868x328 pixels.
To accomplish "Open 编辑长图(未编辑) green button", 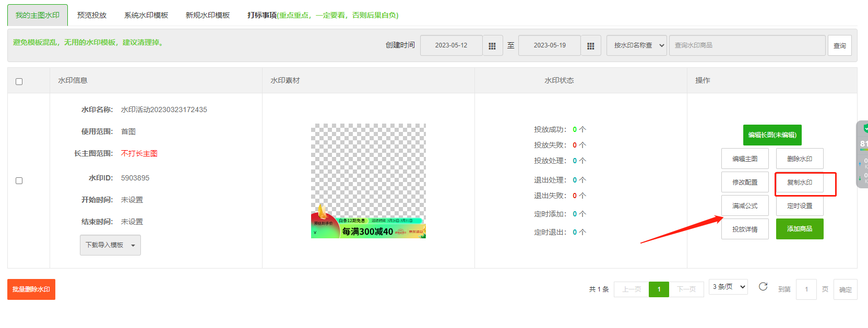I will 772,135.
